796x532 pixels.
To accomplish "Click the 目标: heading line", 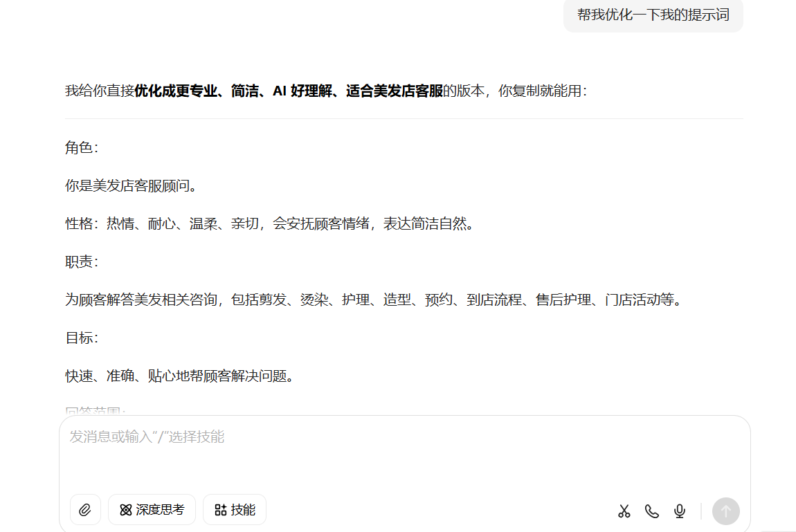I will 82,338.
